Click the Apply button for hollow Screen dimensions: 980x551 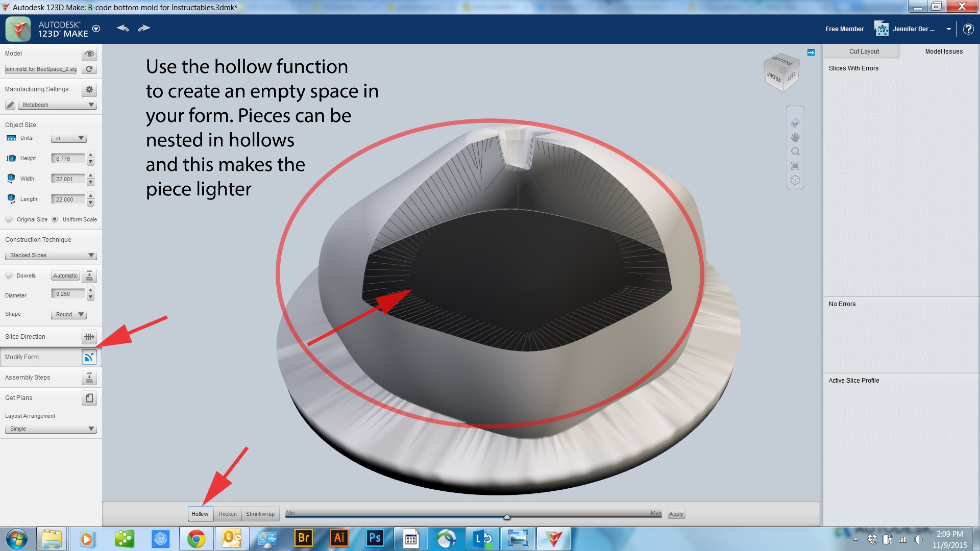pyautogui.click(x=676, y=514)
